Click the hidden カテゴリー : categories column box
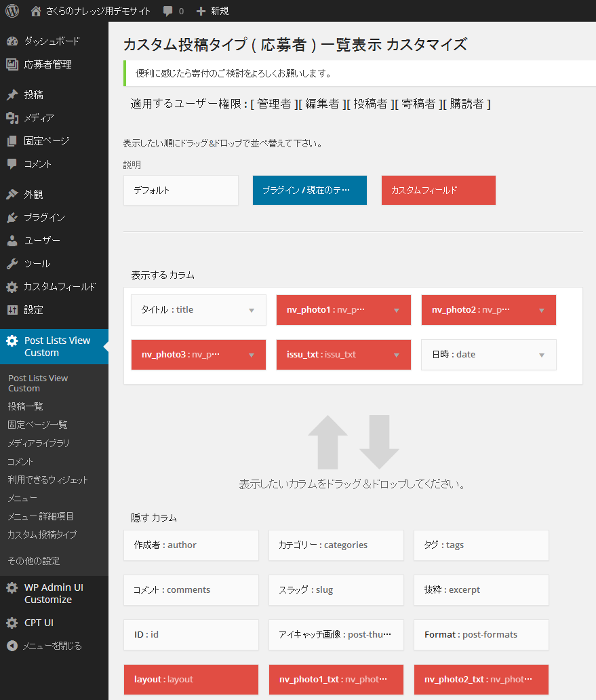This screenshot has height=700, width=596. click(336, 545)
